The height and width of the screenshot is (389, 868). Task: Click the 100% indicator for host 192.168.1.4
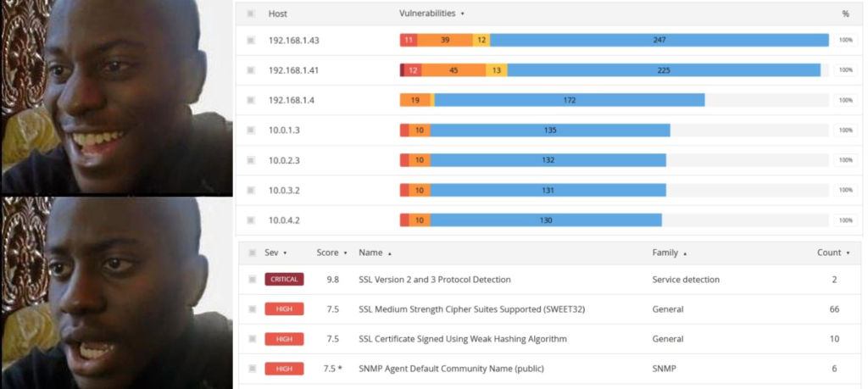(845, 100)
